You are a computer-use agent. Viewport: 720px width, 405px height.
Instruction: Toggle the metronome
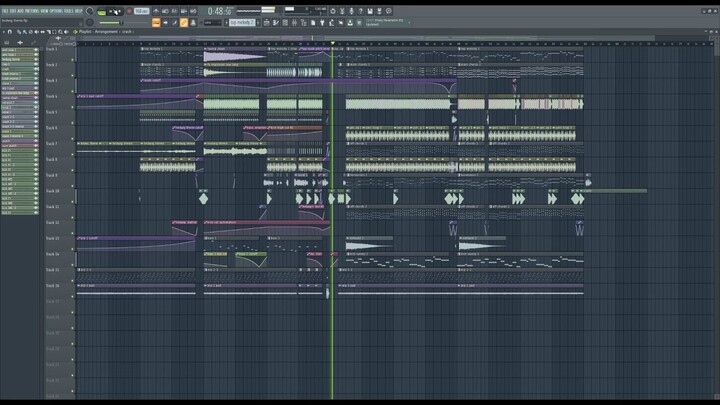coord(156,11)
